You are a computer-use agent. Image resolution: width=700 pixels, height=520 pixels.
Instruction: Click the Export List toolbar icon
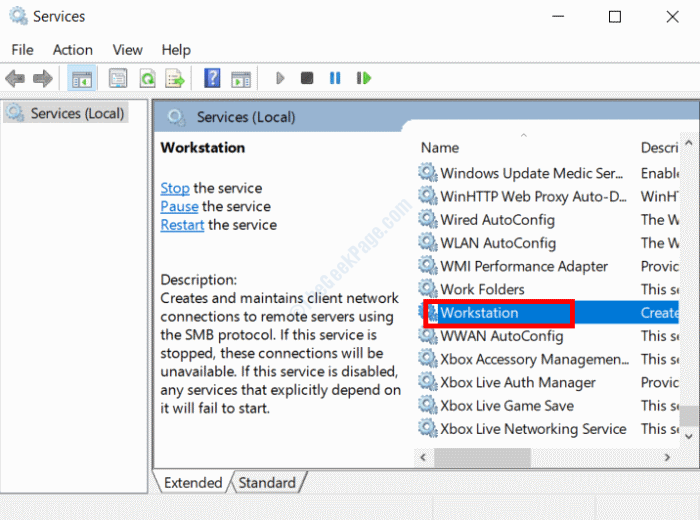[x=175, y=78]
